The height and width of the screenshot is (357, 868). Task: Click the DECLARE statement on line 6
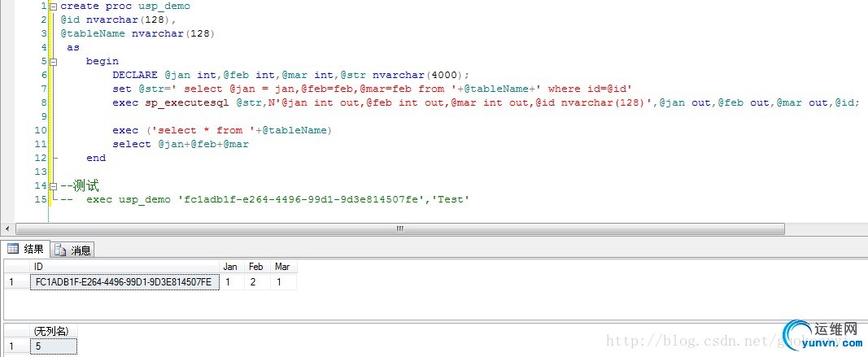[290, 75]
